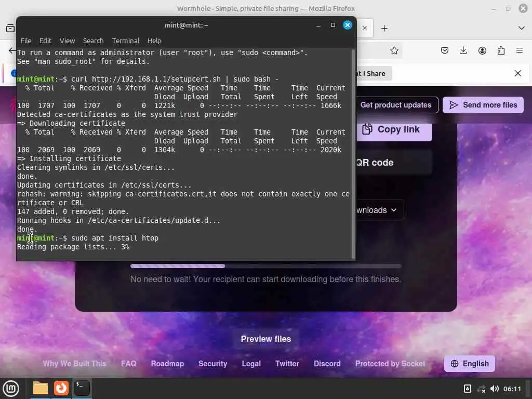
Task: Open the terminal Search menu
Action: pyautogui.click(x=94, y=41)
